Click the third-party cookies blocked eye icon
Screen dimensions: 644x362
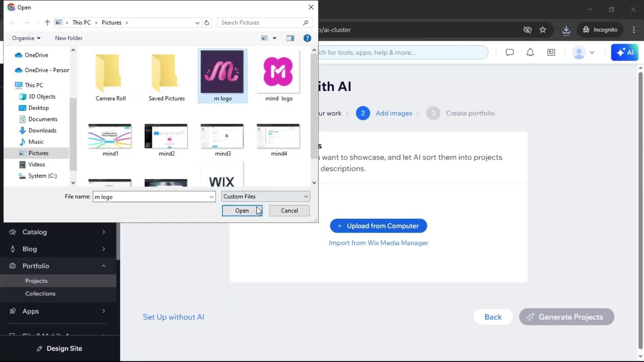528,30
